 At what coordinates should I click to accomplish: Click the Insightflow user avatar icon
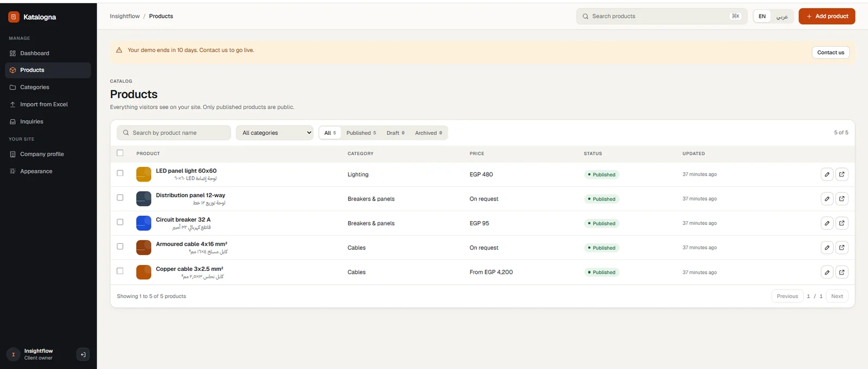(x=14, y=354)
